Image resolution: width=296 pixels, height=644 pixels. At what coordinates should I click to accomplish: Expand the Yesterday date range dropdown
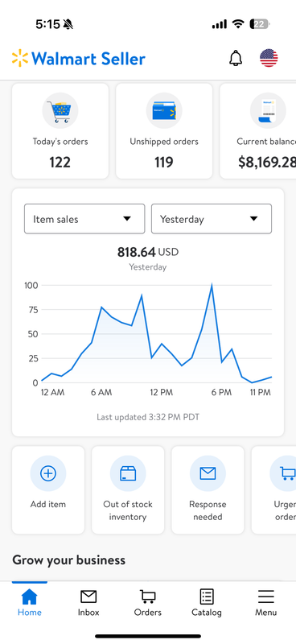pos(212,219)
